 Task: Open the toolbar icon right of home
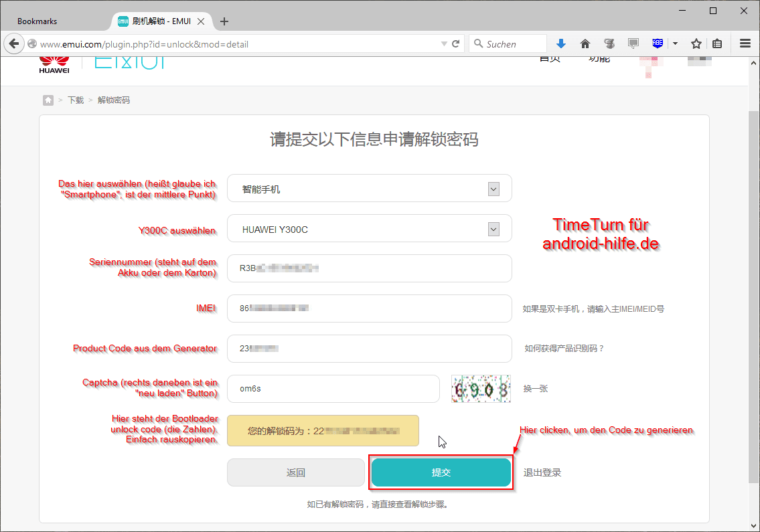pyautogui.click(x=609, y=43)
